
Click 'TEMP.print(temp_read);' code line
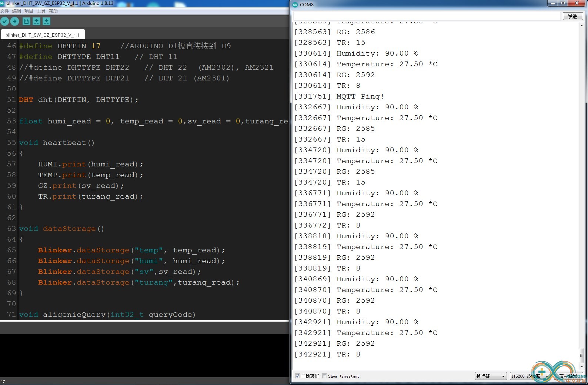tap(90, 175)
